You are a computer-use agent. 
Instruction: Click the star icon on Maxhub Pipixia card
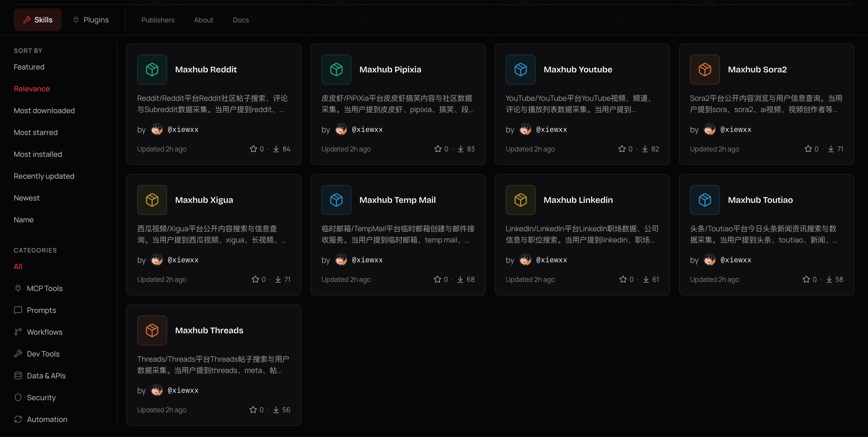pyautogui.click(x=438, y=149)
